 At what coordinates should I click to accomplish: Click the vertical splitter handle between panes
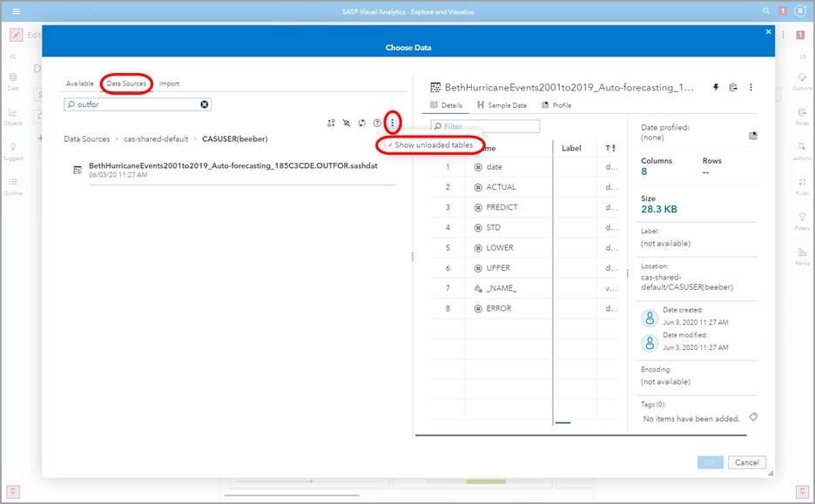pyautogui.click(x=412, y=257)
